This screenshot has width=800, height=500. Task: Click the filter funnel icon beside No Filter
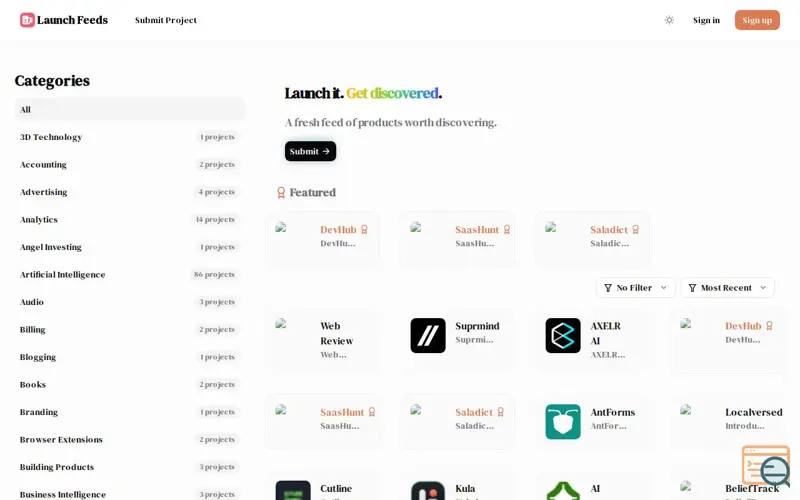(x=608, y=288)
